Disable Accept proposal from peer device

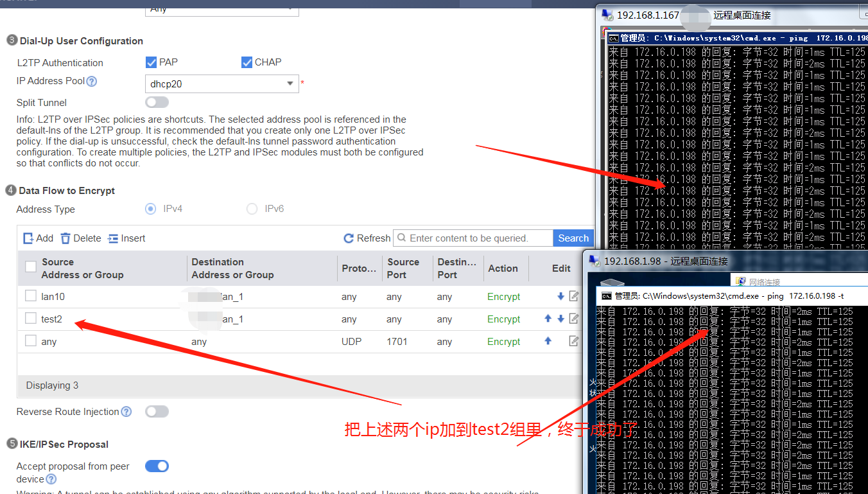[x=157, y=466]
